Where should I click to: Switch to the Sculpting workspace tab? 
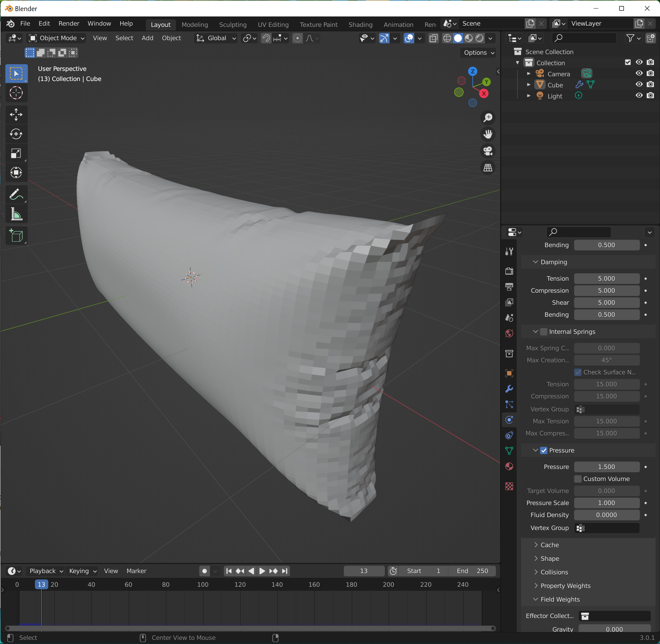tap(233, 24)
